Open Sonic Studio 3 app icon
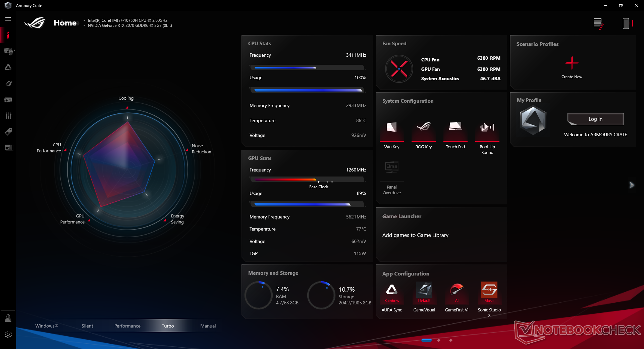 tap(489, 290)
